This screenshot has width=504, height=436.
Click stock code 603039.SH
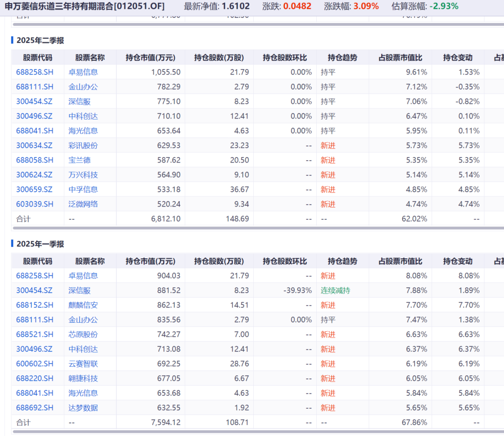pos(35,204)
